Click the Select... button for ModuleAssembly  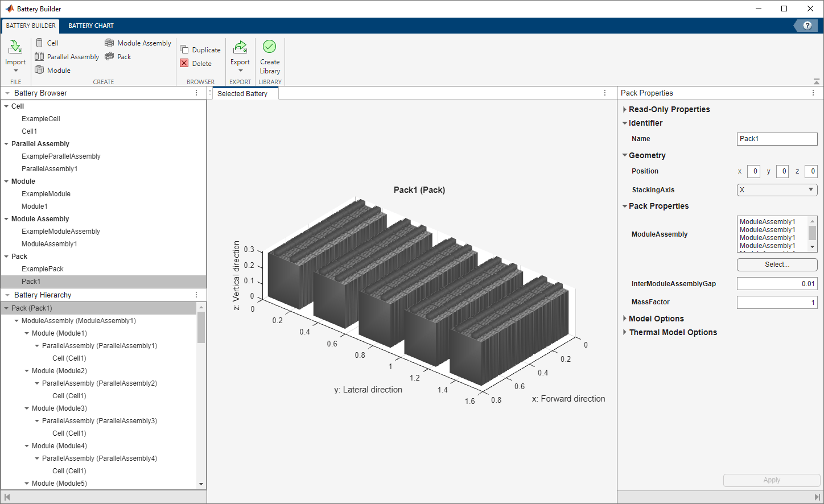point(777,265)
